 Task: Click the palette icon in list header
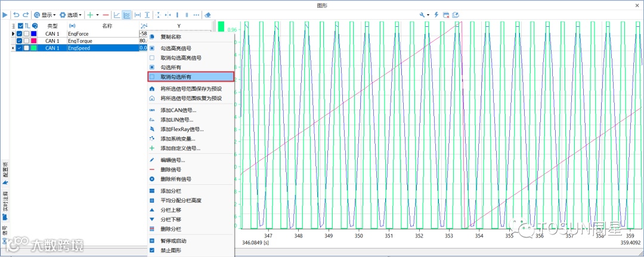point(35,26)
